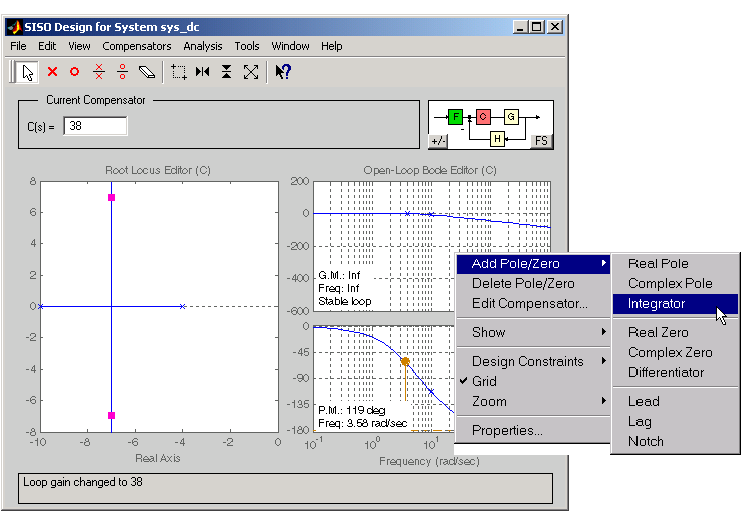Select the eraser delete pole/zero tool

[x=146, y=72]
